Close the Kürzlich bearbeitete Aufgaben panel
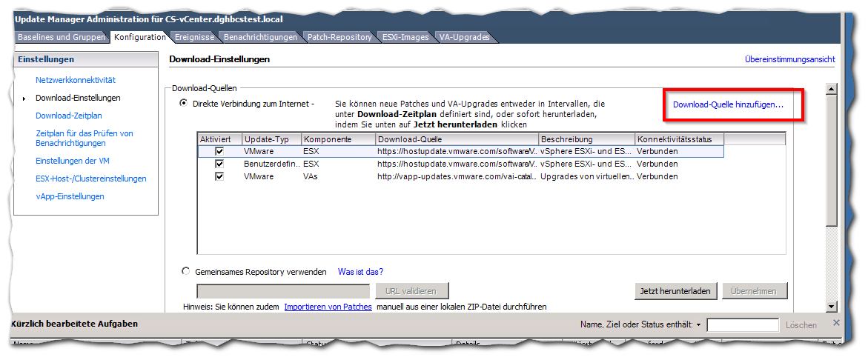The image size is (868, 360). click(837, 324)
